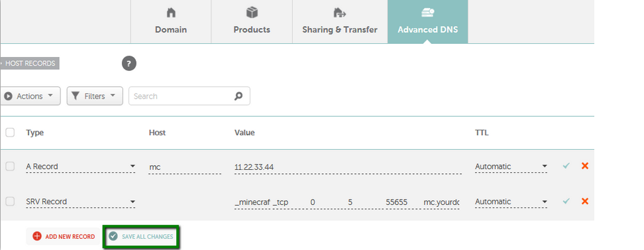Open the Actions dropdown
The image size is (644, 250).
(x=30, y=95)
